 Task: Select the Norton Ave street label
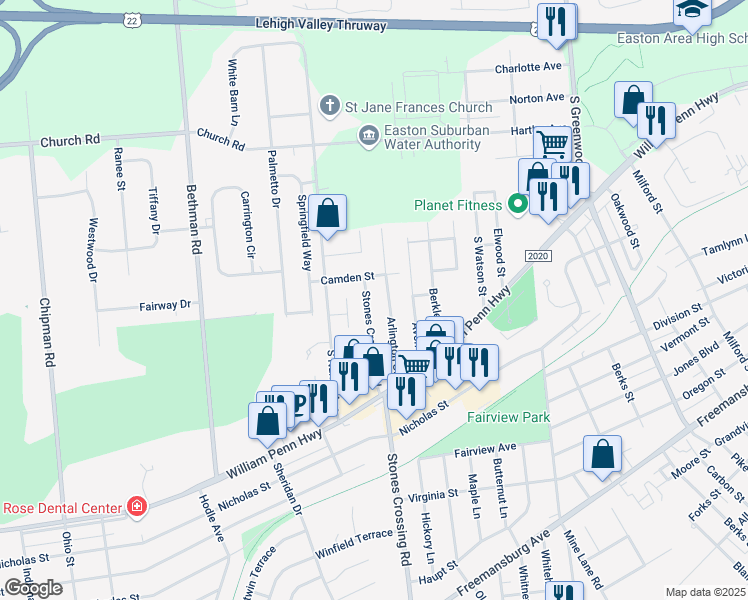537,99
